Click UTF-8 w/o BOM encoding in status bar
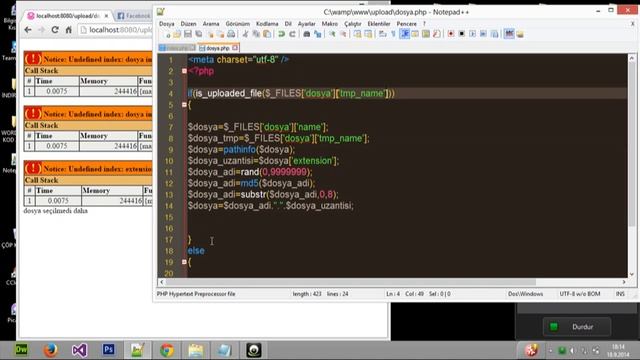This screenshot has height=360, width=640. pos(580,294)
